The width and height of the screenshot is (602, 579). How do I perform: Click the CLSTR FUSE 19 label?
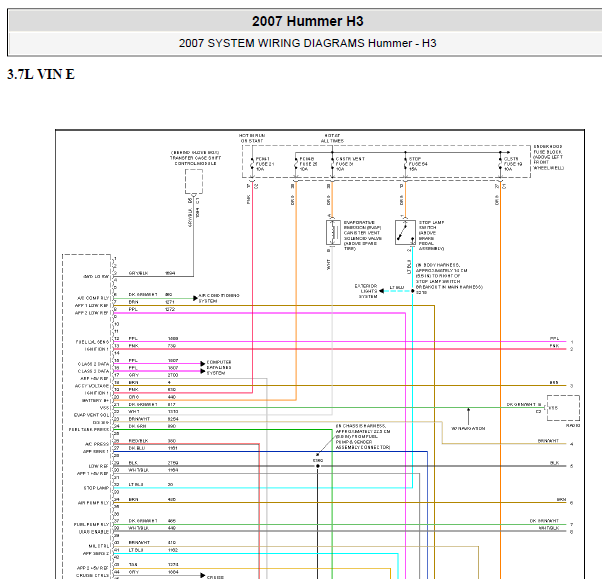[513, 164]
